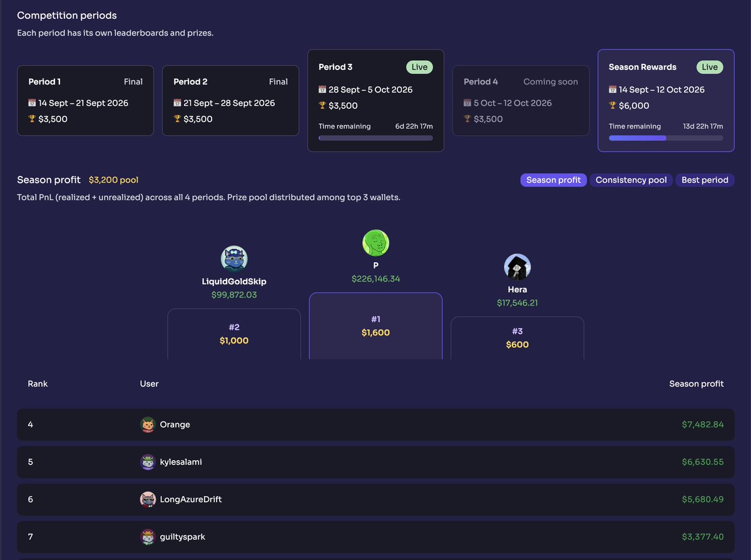Viewport: 751px width, 560px height.
Task: Click LiquidGoldSkip's blue cat avatar
Action: pos(234,259)
